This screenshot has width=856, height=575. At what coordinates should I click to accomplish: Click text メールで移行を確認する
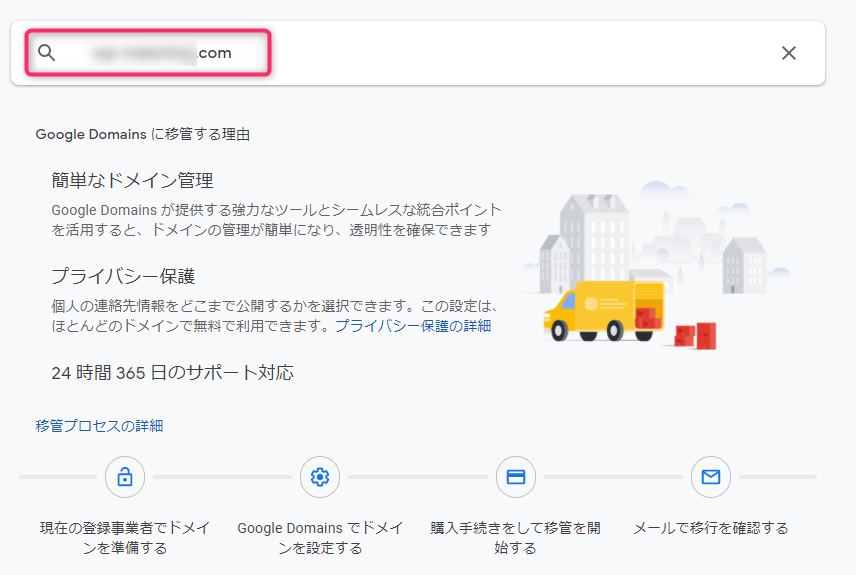pyautogui.click(x=710, y=528)
